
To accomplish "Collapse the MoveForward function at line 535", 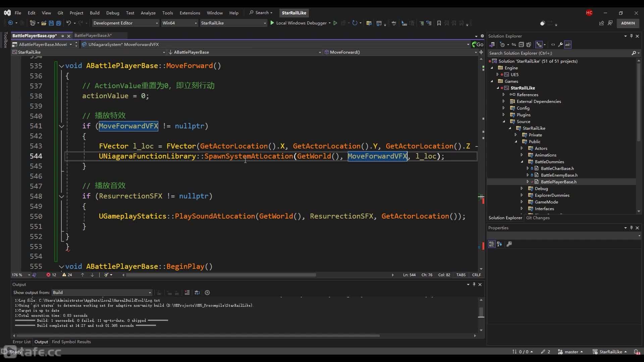I will pos(61,66).
